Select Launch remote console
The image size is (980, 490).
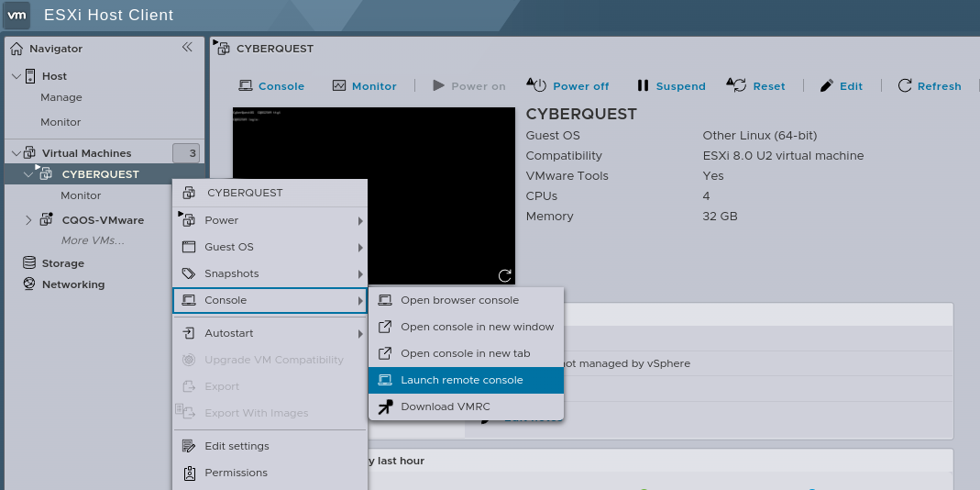pos(461,380)
